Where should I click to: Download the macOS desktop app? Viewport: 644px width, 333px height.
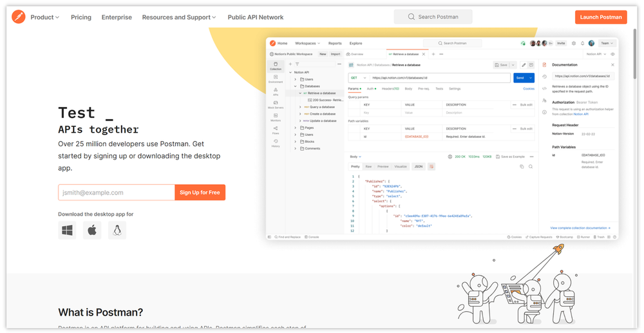pos(92,231)
